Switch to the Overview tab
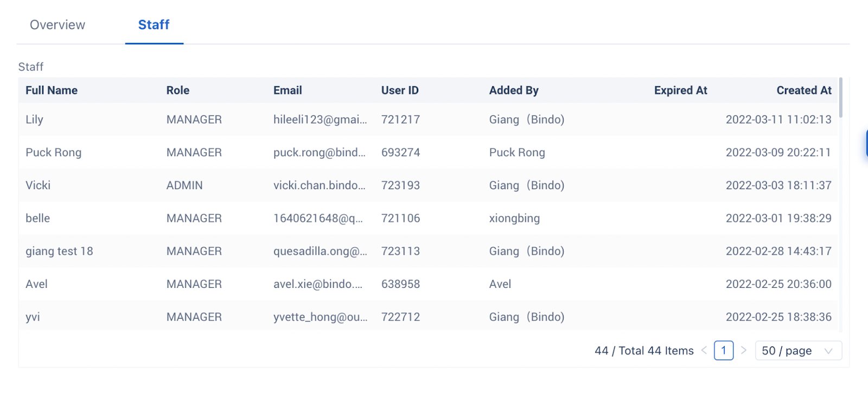Screen dimensions: 868x398 pos(58,25)
